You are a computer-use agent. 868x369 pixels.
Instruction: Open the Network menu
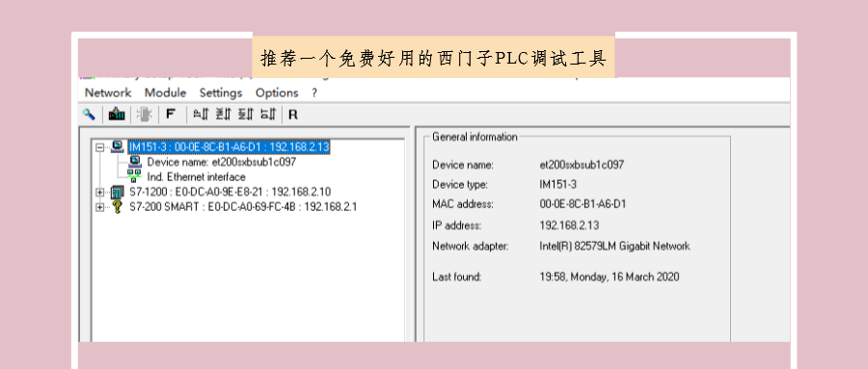click(108, 92)
